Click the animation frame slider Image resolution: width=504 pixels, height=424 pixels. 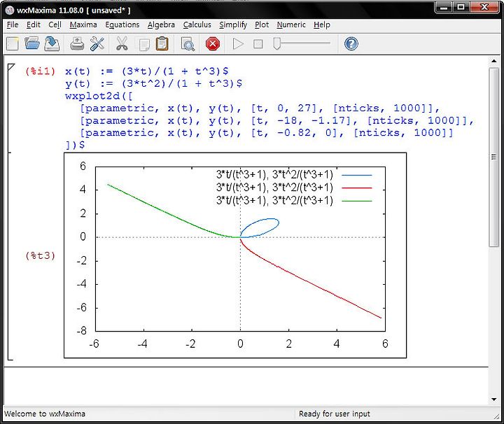pyautogui.click(x=302, y=43)
